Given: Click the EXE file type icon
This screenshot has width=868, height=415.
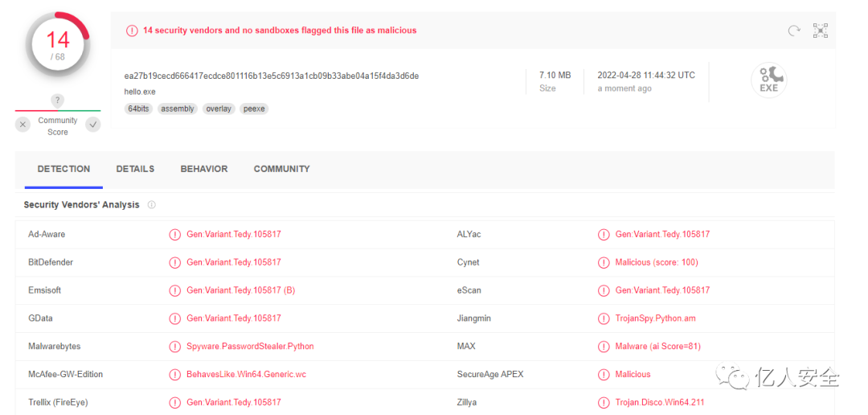Looking at the screenshot, I should click(769, 80).
